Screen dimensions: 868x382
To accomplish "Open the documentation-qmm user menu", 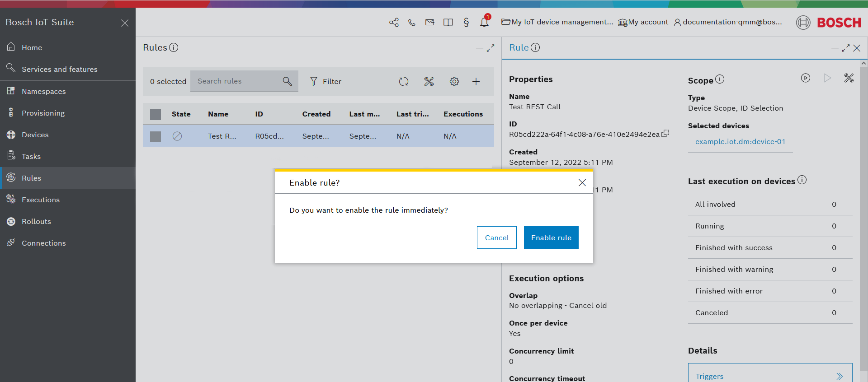I will pos(728,22).
